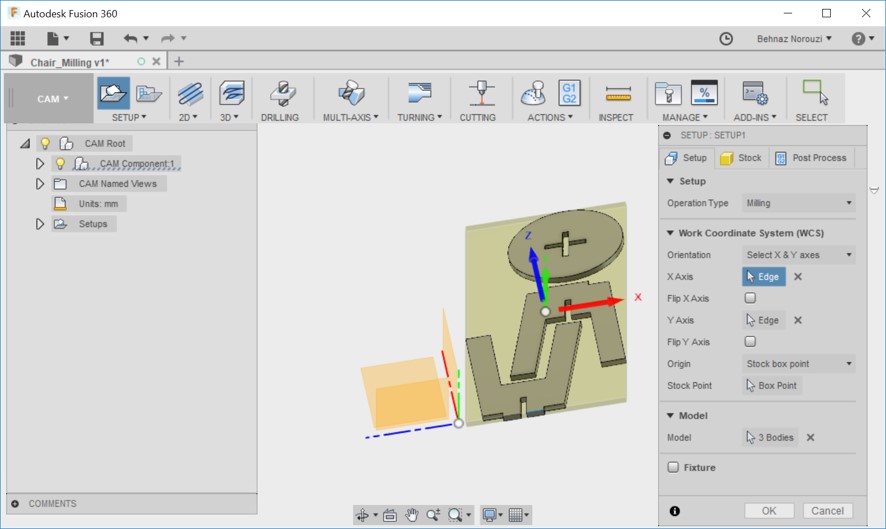This screenshot has width=886, height=529.
Task: Toggle Flip X Axis checkbox
Action: tap(750, 298)
